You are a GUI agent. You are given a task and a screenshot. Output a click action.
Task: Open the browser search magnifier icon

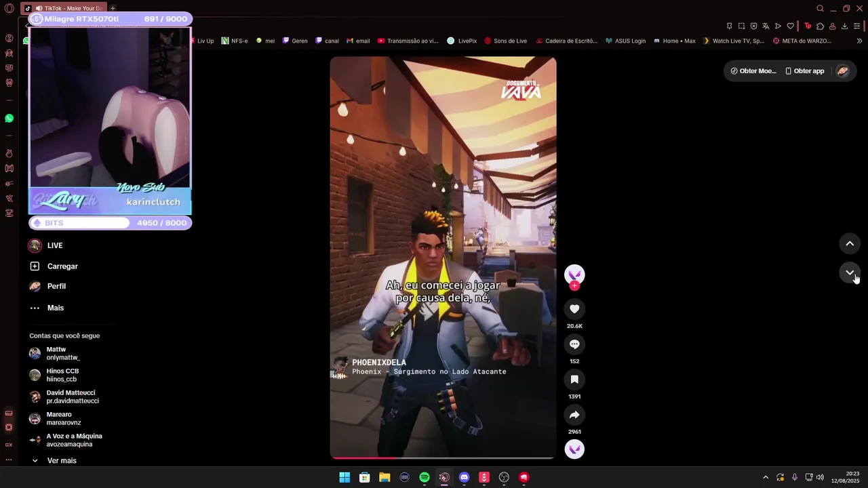(820, 8)
